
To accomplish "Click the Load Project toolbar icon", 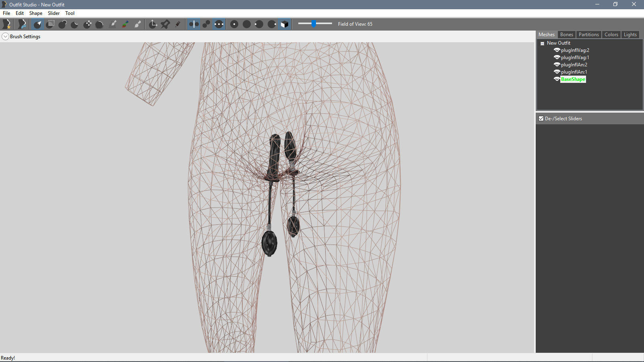I will [22, 24].
